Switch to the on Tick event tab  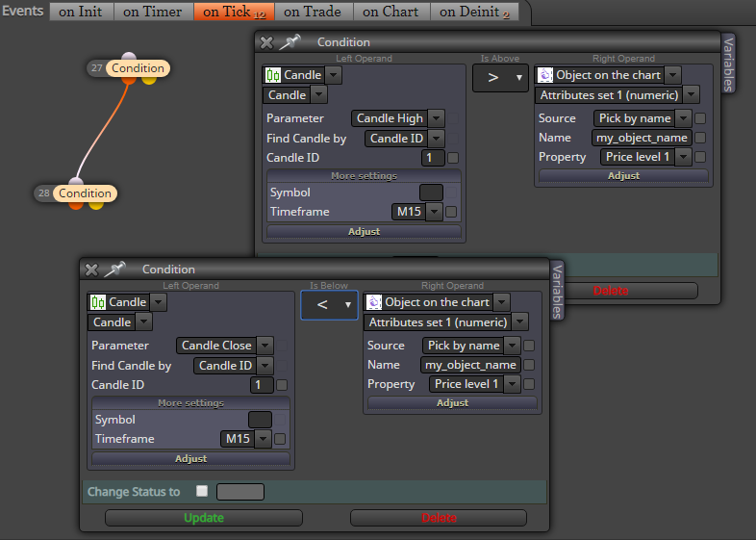[x=234, y=12]
